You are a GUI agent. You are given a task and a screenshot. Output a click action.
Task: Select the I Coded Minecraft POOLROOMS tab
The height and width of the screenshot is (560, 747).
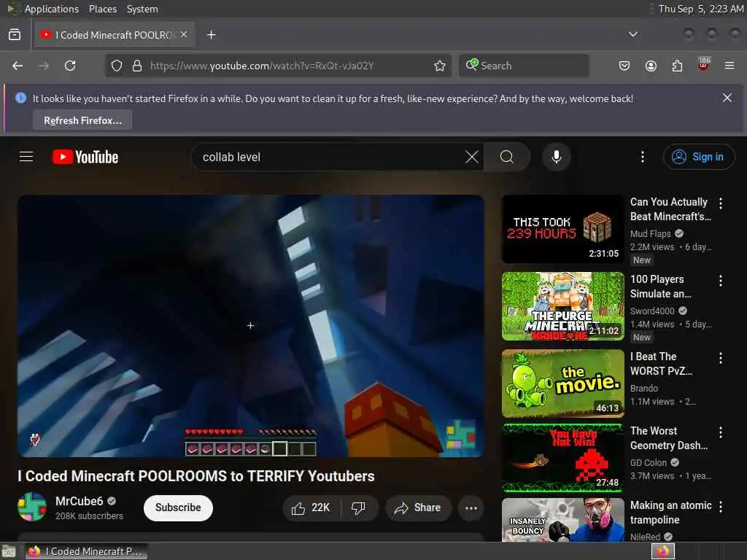point(115,35)
